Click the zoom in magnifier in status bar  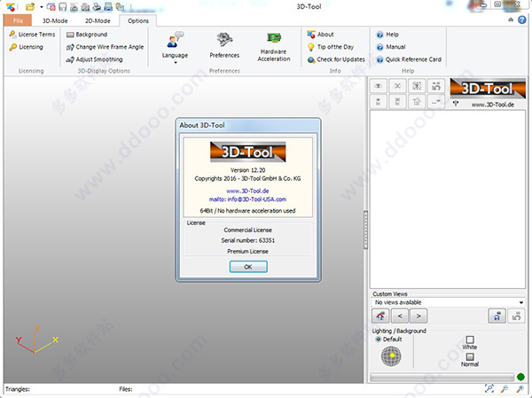coord(520,389)
